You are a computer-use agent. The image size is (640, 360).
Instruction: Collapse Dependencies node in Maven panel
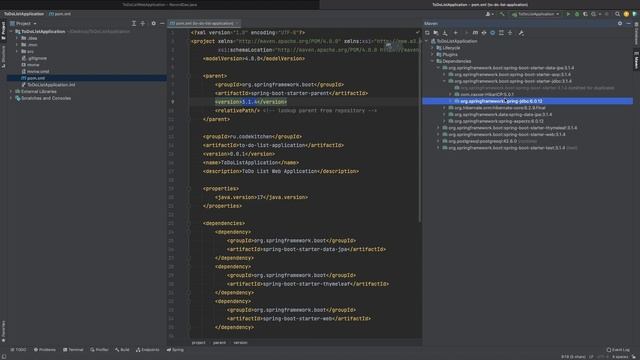click(432, 61)
